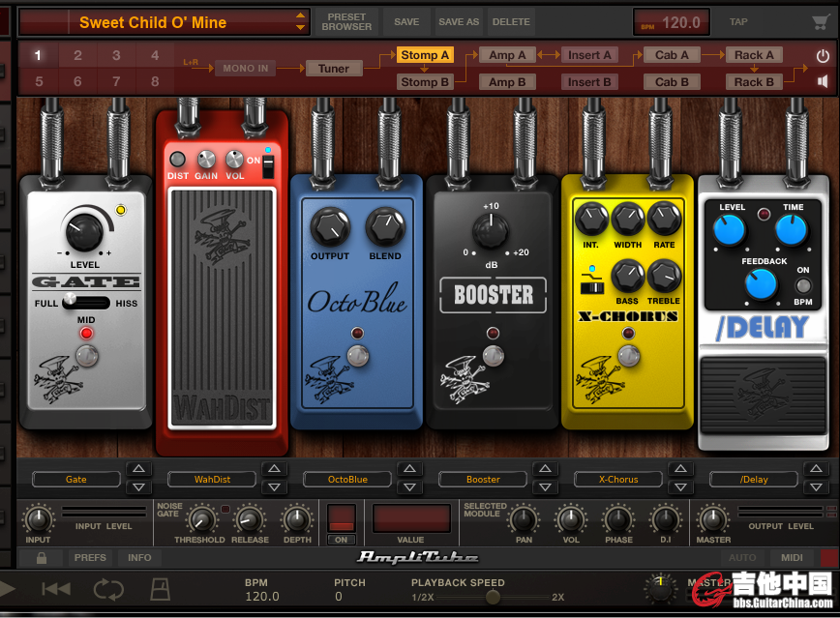Image resolution: width=840 pixels, height=618 pixels.
Task: Toggle the BPM sync button on /Delay pedal
Action: [802, 285]
